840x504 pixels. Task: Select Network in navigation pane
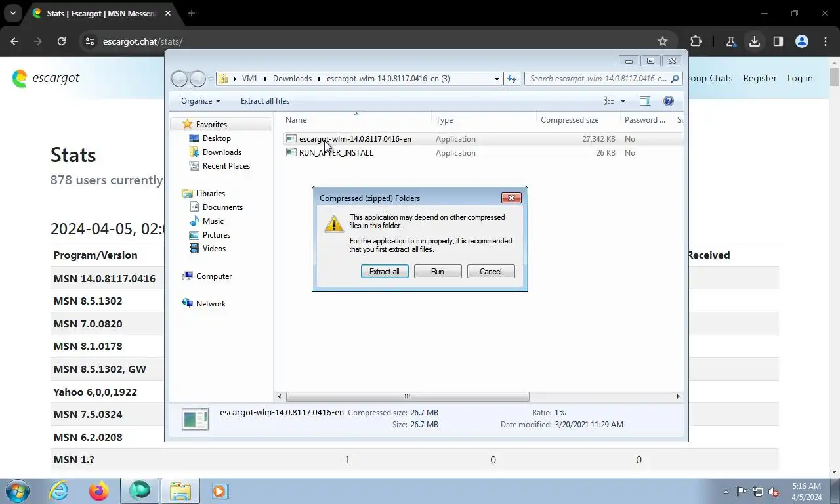[211, 304]
